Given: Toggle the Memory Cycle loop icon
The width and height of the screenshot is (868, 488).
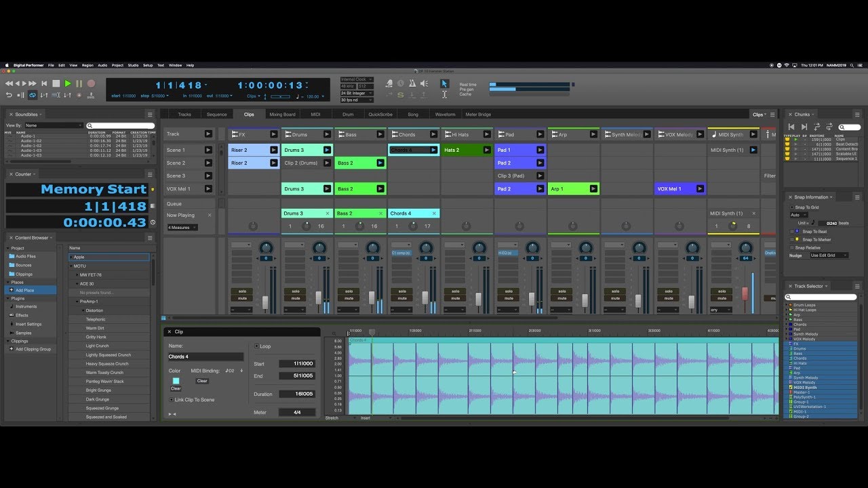Looking at the screenshot, I should [x=32, y=96].
